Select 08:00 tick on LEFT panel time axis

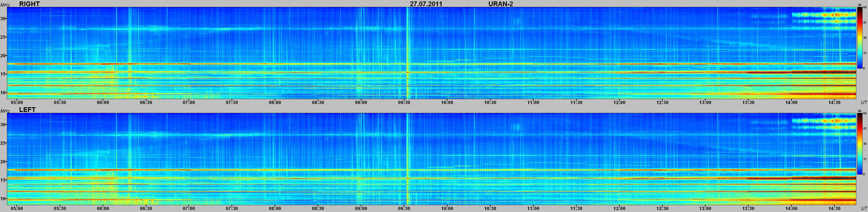(x=275, y=208)
